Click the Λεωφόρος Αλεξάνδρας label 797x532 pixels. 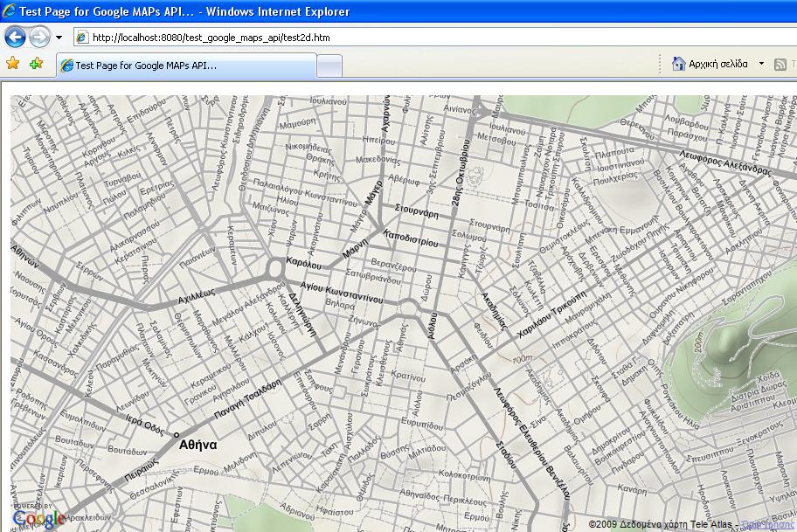[725, 162]
